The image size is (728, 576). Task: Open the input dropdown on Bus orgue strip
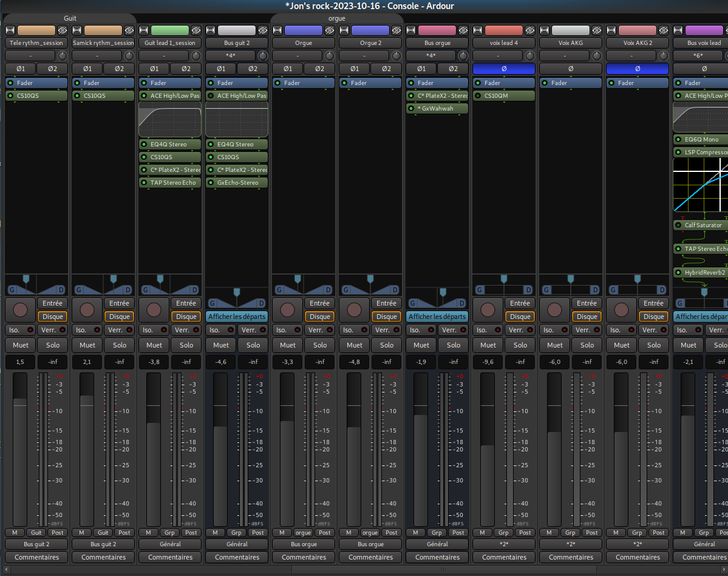tap(430, 55)
